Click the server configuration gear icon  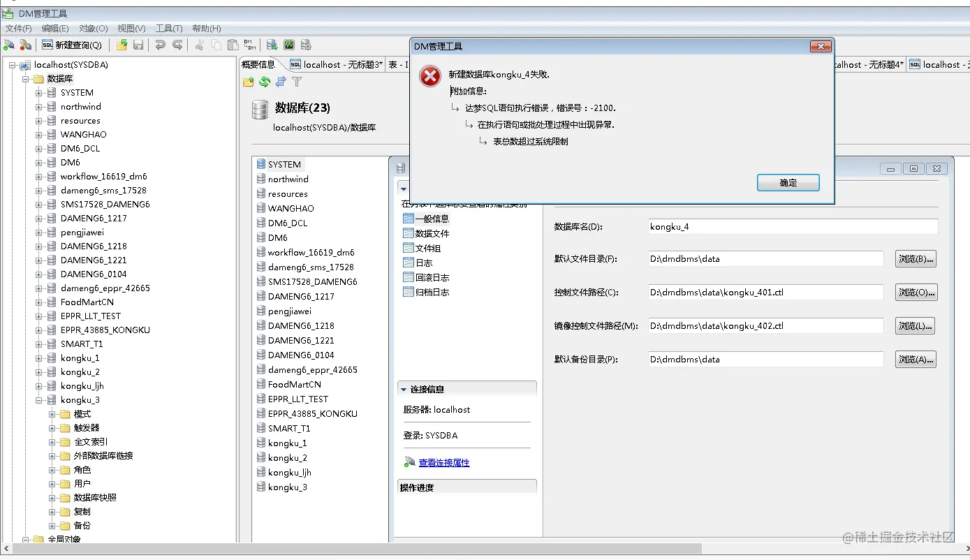point(306,45)
